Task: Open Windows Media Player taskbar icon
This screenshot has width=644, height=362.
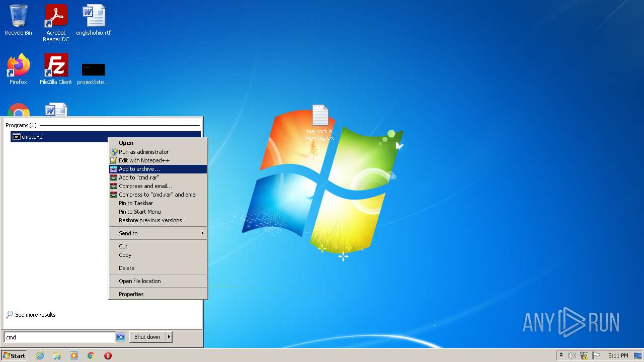Action: tap(74, 355)
